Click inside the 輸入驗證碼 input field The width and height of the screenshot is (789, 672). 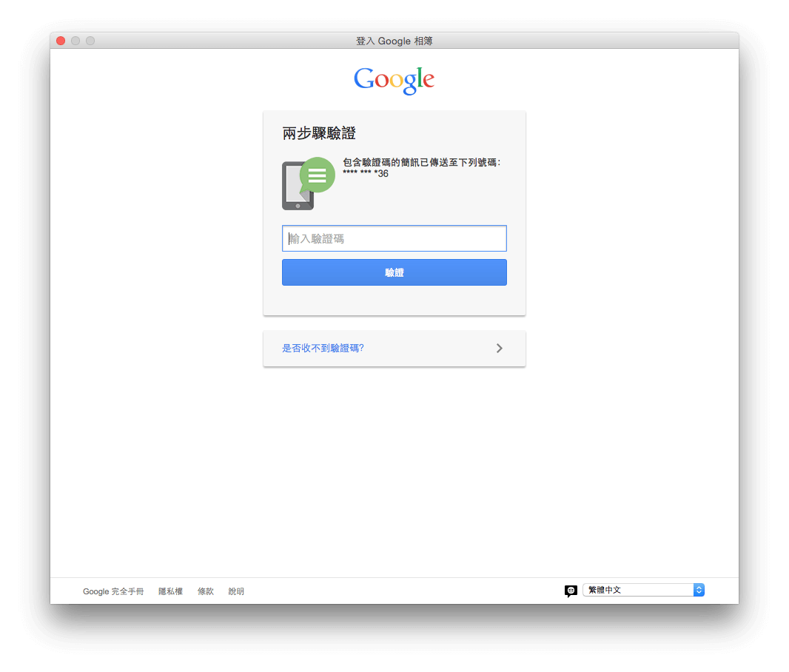point(394,238)
